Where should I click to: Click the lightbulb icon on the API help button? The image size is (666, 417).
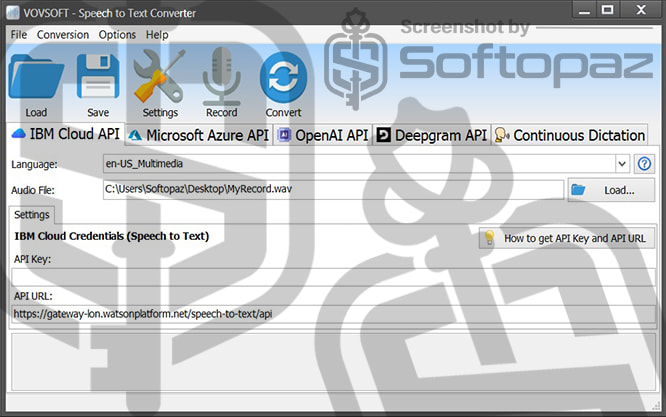point(489,238)
